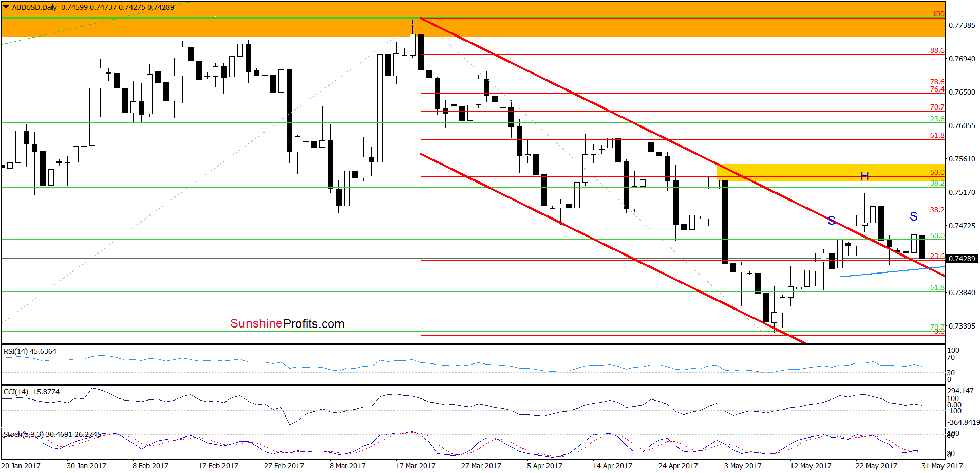
Task: Click the RSI scale value 30
Action: [951, 373]
